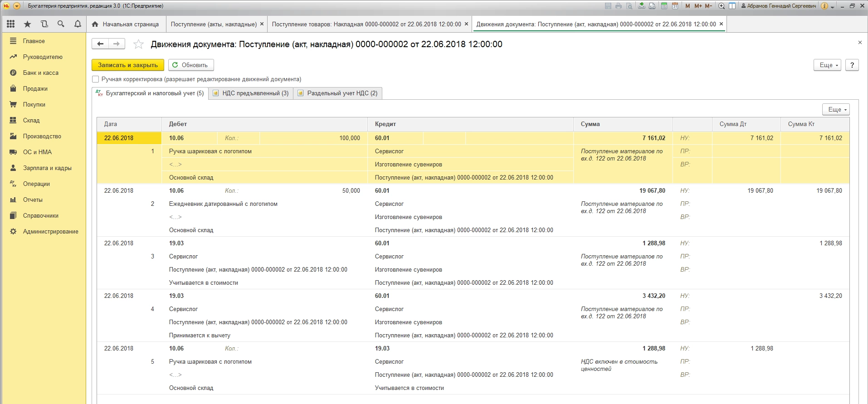Click the Кредит column header

click(x=470, y=124)
